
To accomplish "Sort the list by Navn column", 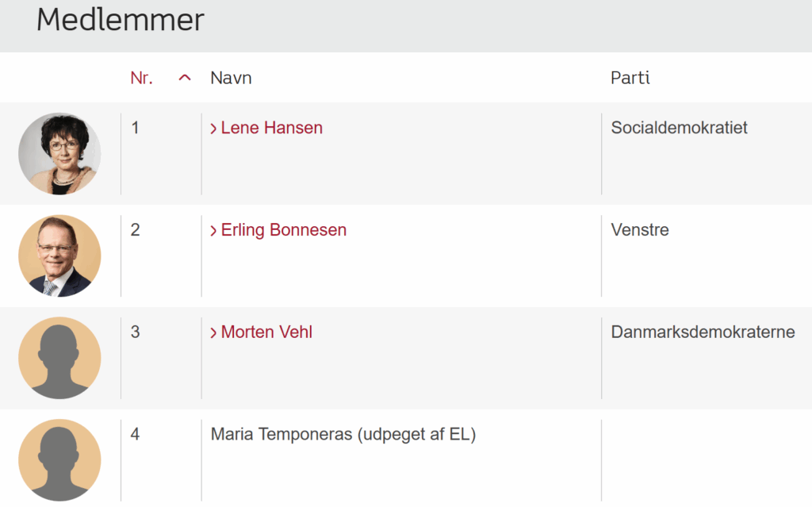I will tap(231, 78).
